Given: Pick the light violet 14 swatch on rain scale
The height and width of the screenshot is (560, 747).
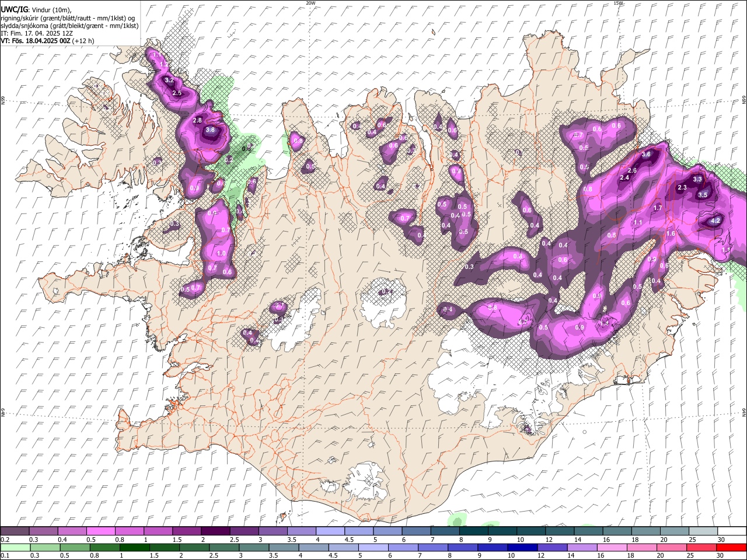Looking at the screenshot, I should point(582,547).
